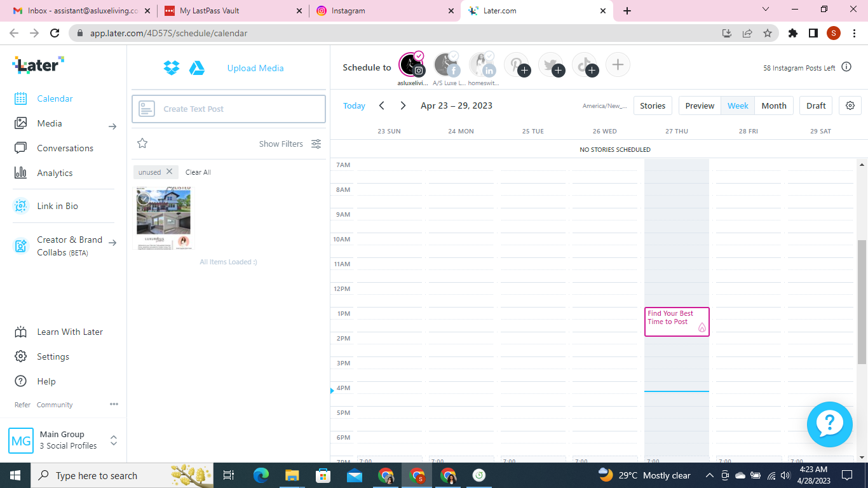Click the Later logo
The width and height of the screenshot is (868, 488).
tap(38, 64)
